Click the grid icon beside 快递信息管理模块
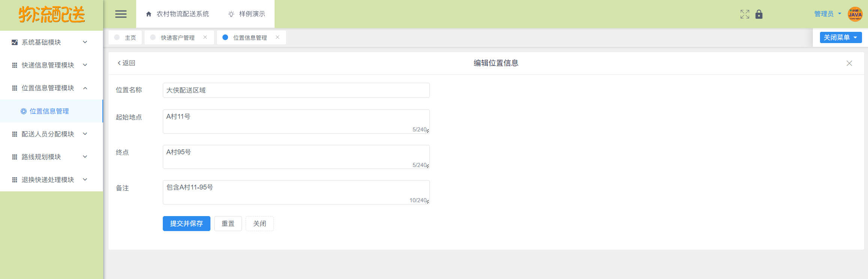The image size is (868, 279). click(15, 65)
